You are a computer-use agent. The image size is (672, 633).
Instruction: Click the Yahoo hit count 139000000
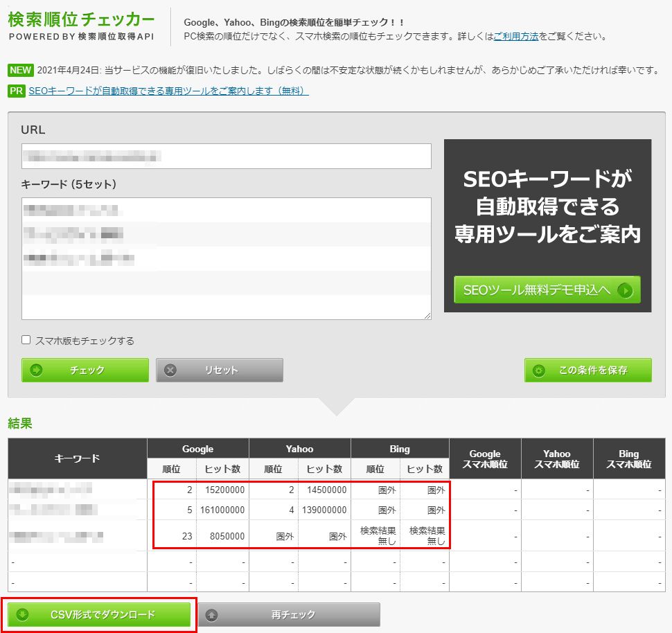click(324, 510)
